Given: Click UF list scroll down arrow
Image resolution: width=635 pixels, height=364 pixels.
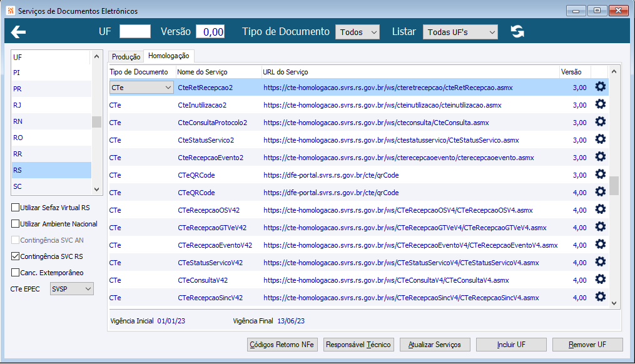Looking at the screenshot, I should 96,189.
